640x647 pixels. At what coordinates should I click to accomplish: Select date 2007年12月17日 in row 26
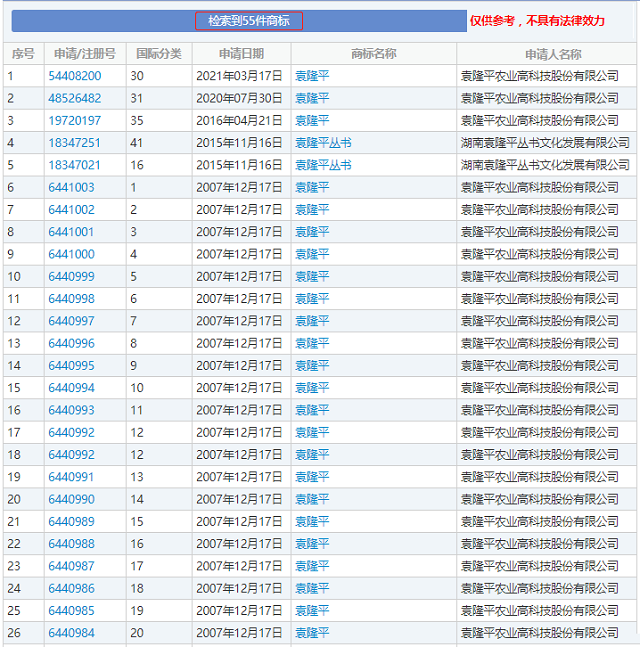(239, 633)
